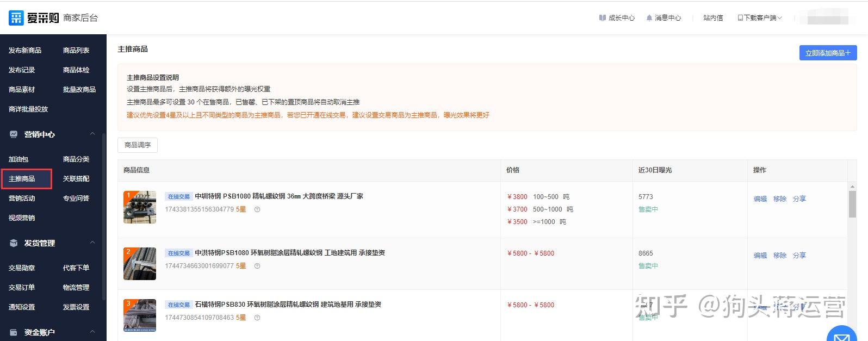Select 主推商品 in sidebar
The image size is (868, 341).
[x=22, y=179]
